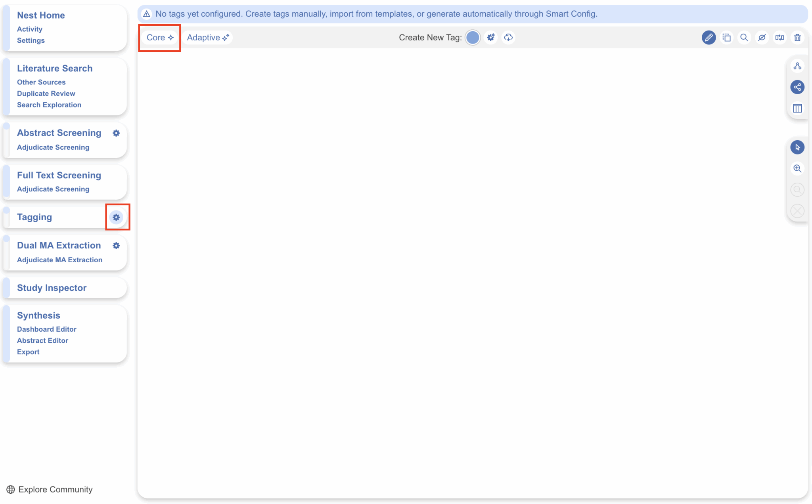Open Duplicate Review
812x504 pixels.
pos(46,94)
